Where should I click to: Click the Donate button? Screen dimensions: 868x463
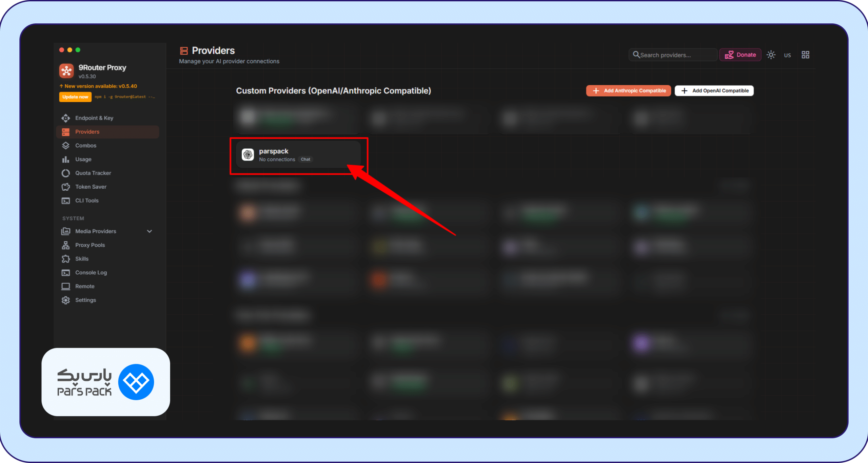(x=740, y=55)
